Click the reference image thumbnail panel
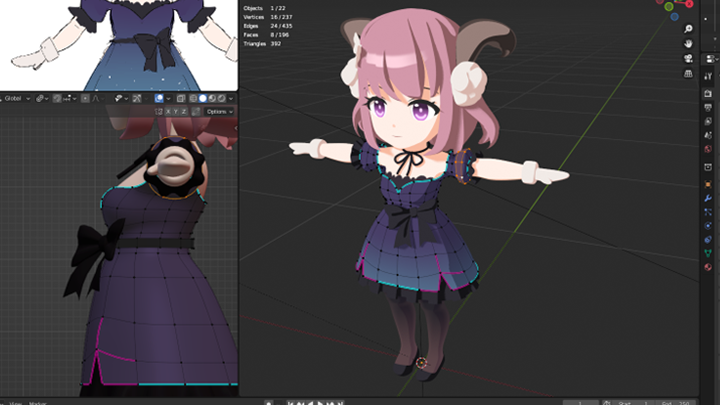 [x=119, y=45]
